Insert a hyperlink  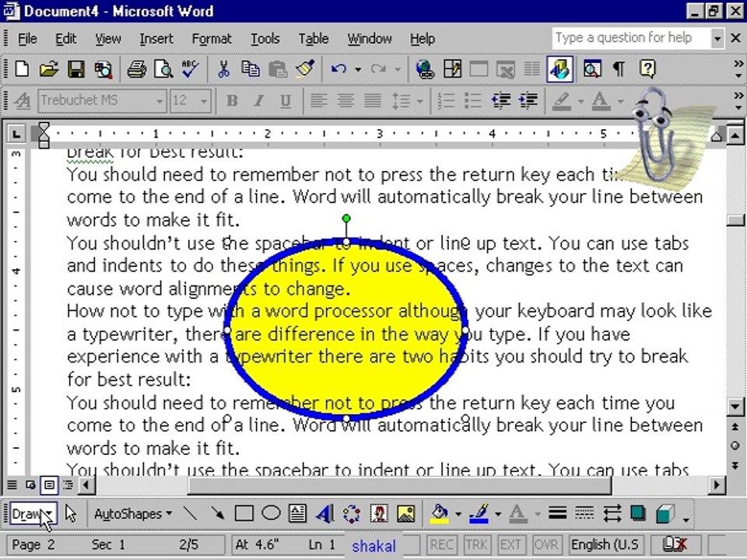point(425,69)
